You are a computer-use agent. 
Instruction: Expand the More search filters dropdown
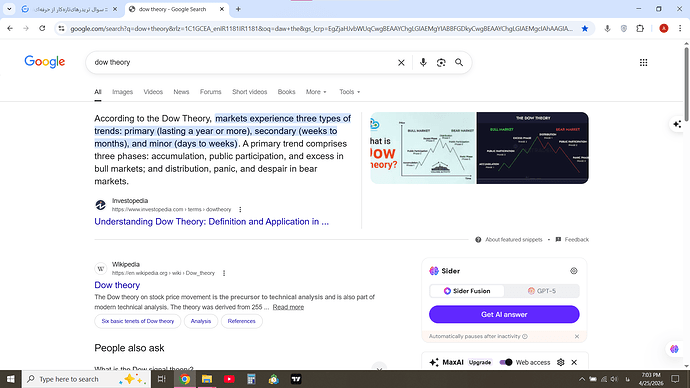[x=316, y=92]
